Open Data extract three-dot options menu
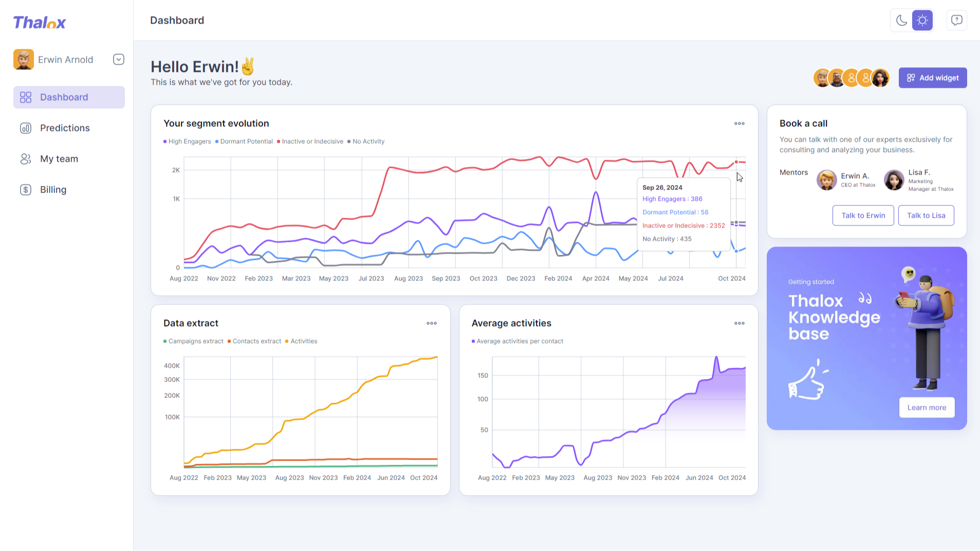 (x=432, y=323)
